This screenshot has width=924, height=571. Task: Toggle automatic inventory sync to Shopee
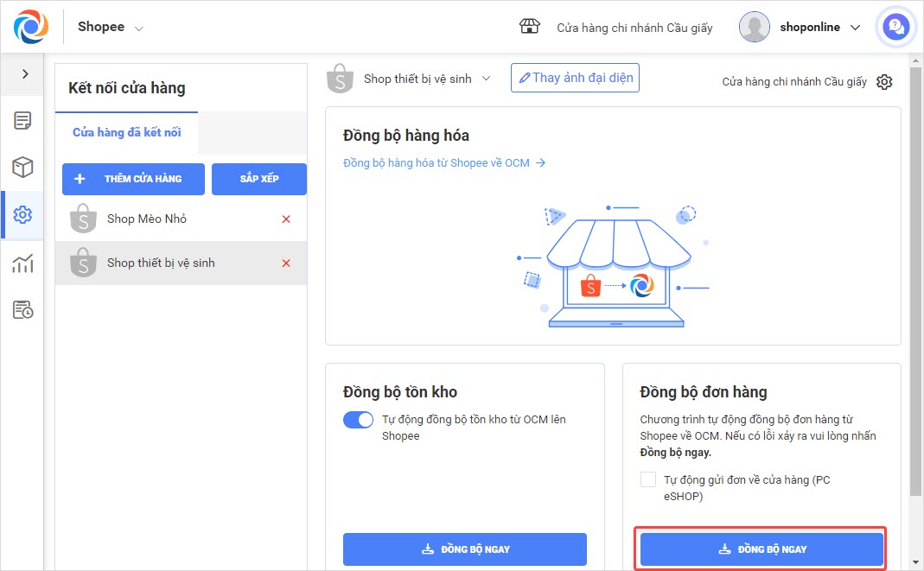pos(358,420)
